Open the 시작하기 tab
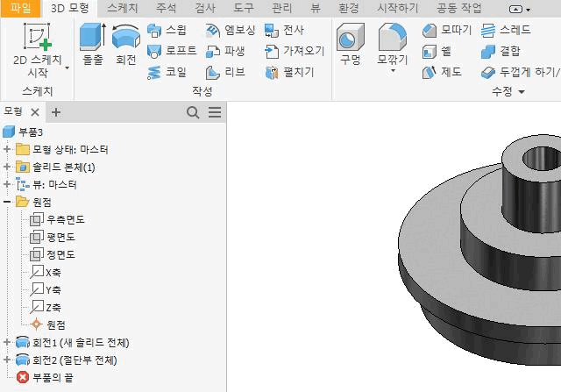The width and height of the screenshot is (561, 392). pos(398,8)
